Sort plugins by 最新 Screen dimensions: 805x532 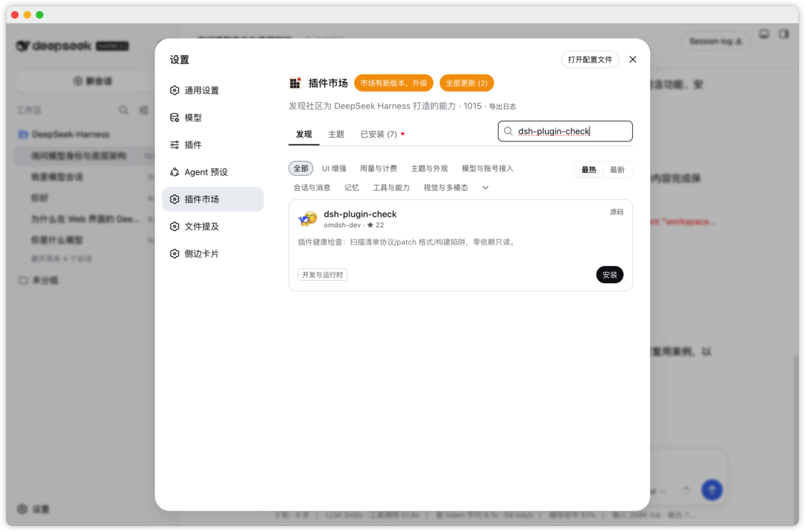(x=617, y=170)
